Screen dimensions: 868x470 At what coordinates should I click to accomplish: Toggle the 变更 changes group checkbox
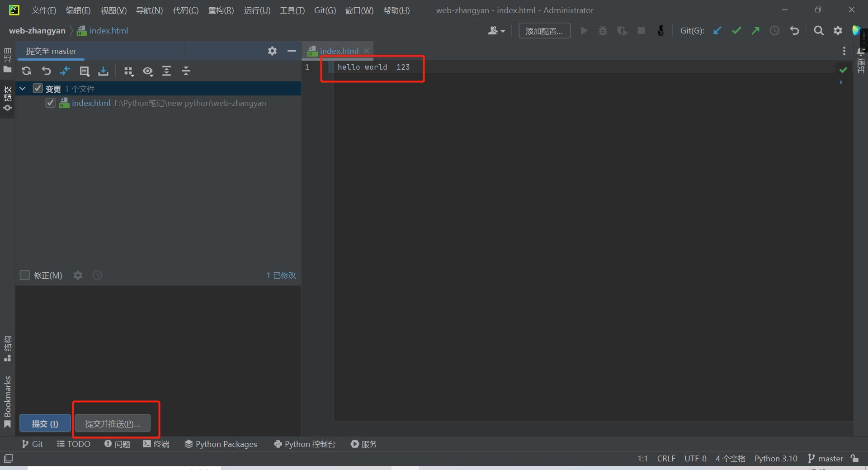[x=38, y=89]
